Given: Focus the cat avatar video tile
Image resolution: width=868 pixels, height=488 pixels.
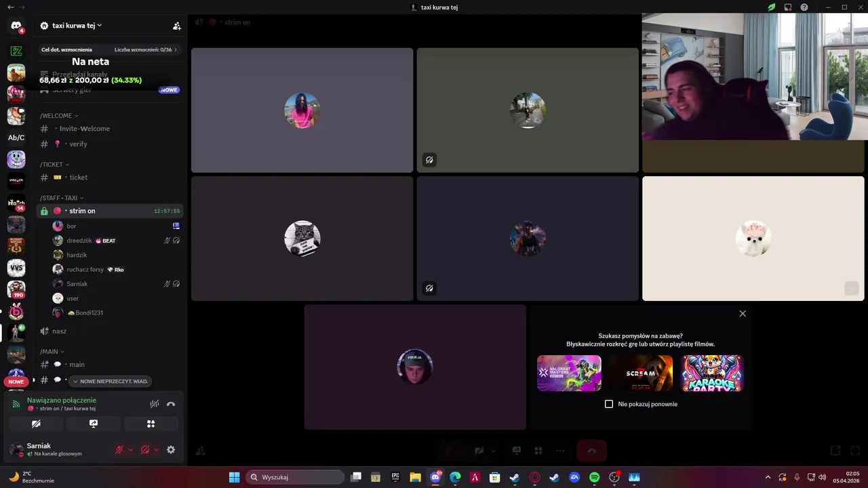Looking at the screenshot, I should [x=302, y=239].
